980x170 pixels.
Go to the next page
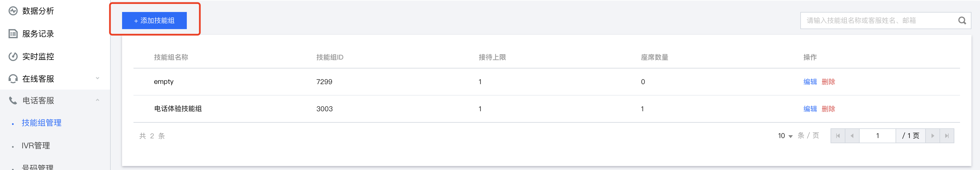[x=932, y=136]
